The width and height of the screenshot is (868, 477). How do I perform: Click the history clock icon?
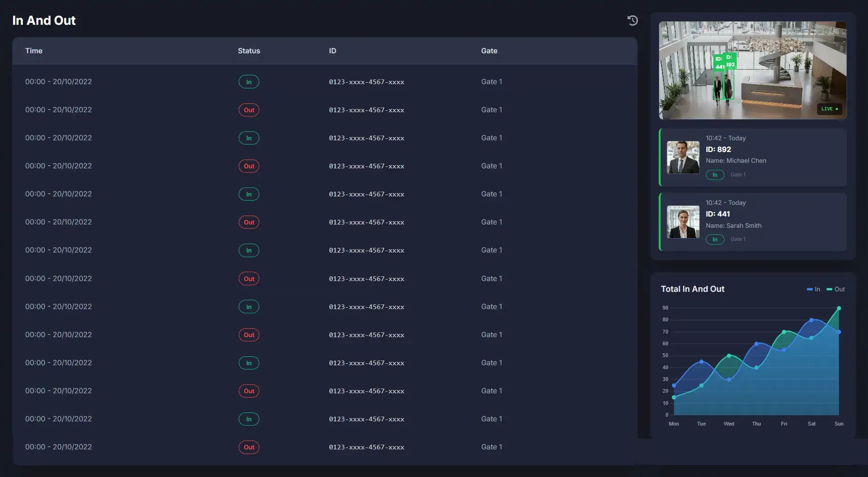pyautogui.click(x=633, y=20)
